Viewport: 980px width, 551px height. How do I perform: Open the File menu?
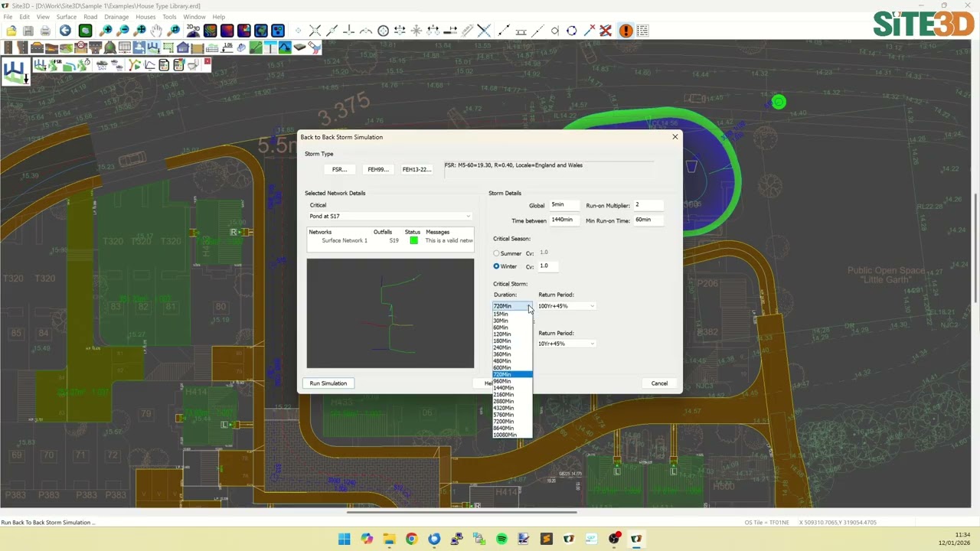8,17
